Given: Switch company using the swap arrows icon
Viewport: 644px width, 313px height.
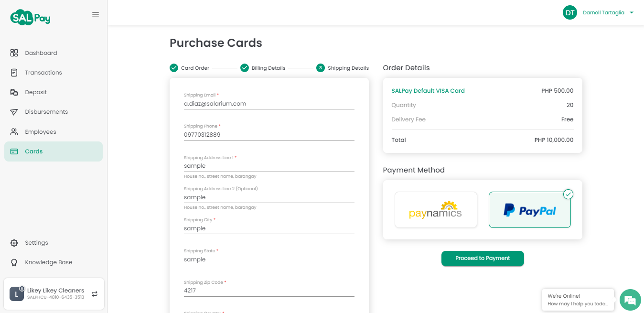Looking at the screenshot, I should point(95,294).
